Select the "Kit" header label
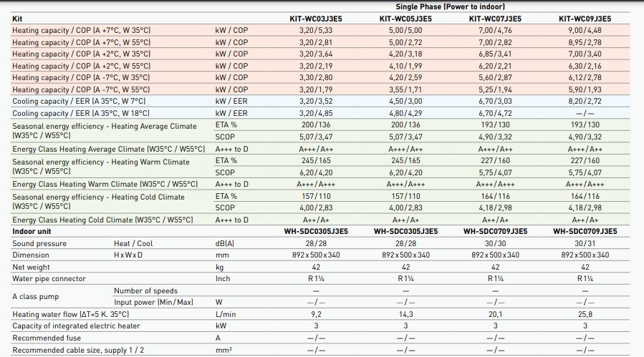The width and height of the screenshot is (644, 357). coord(18,19)
